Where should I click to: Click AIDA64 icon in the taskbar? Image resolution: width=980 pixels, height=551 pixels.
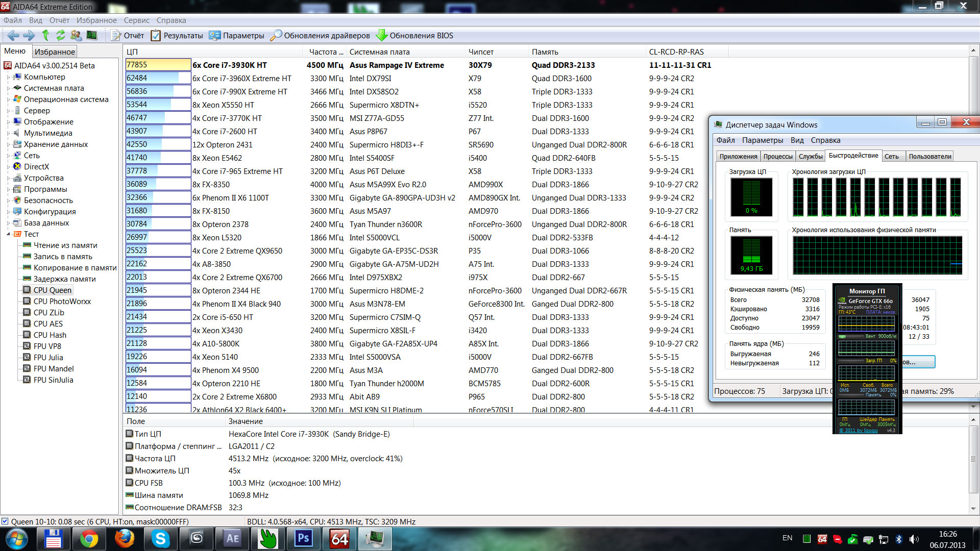339,539
